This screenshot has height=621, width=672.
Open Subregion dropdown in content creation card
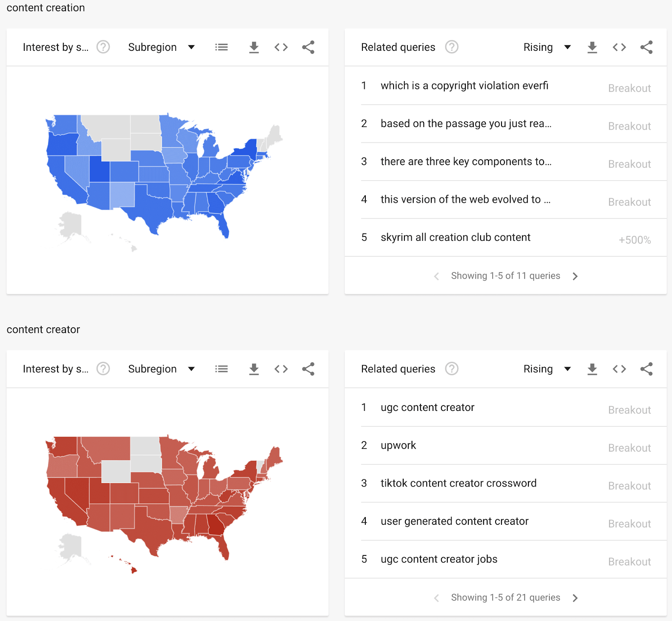coord(162,47)
